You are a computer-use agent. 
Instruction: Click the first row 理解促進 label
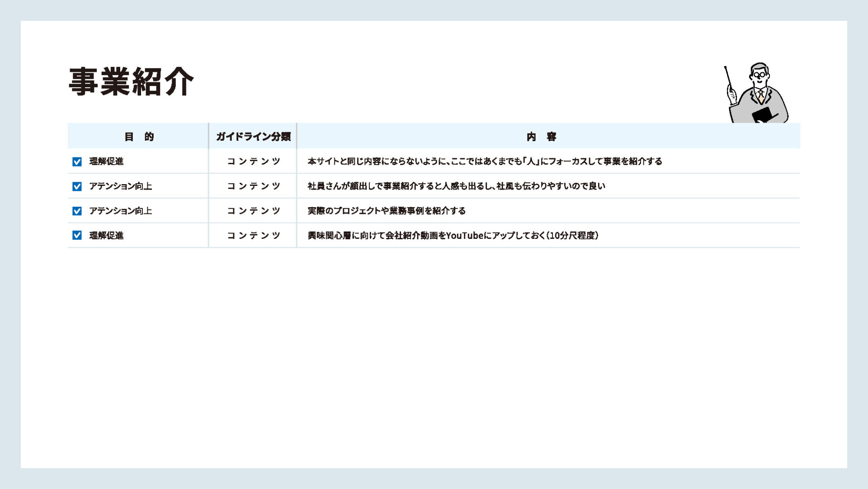click(x=106, y=161)
